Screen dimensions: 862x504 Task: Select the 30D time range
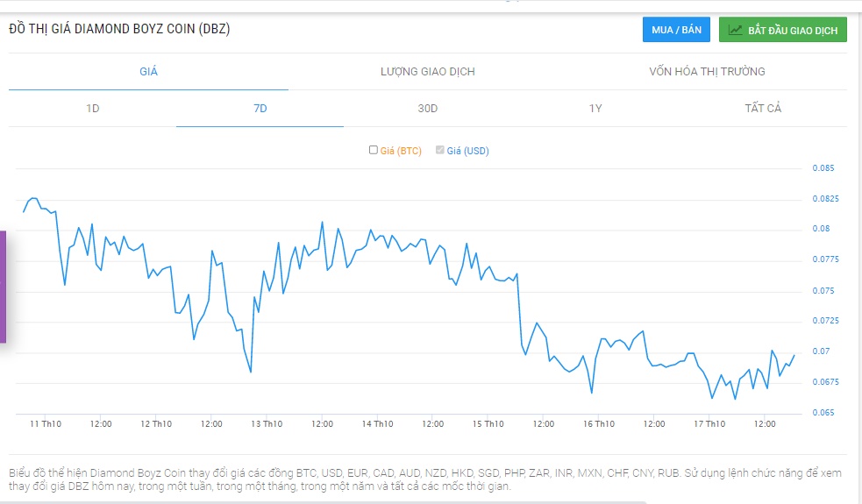click(428, 109)
